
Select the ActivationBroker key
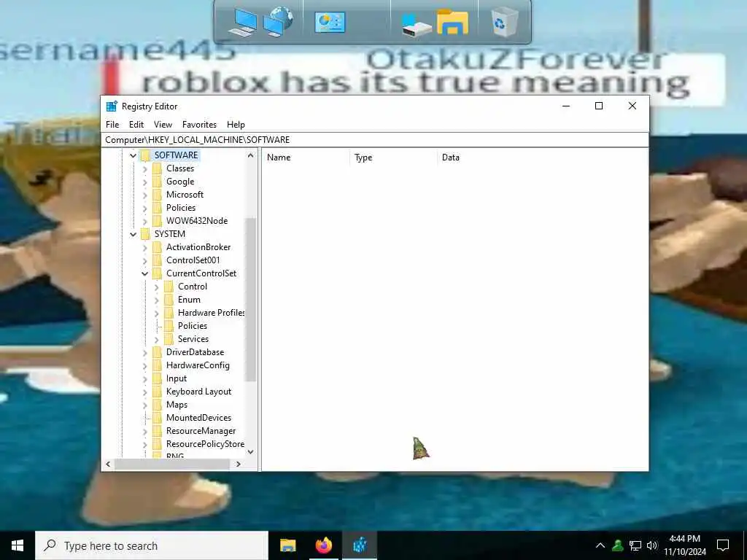coord(198,247)
